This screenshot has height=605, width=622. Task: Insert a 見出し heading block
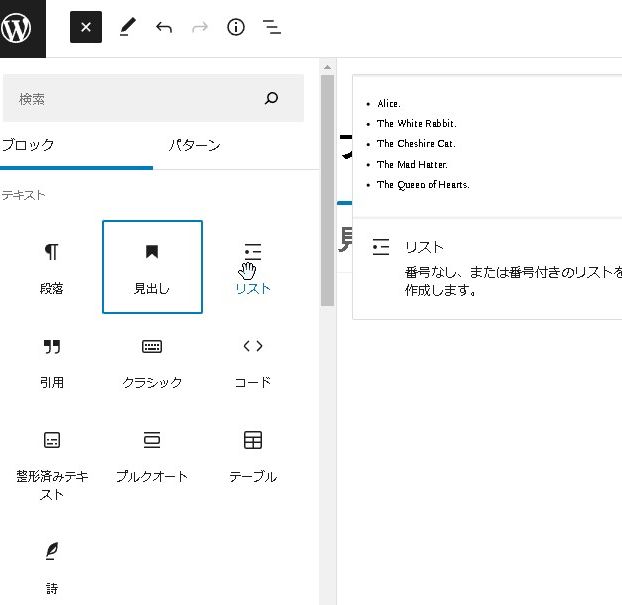point(152,267)
